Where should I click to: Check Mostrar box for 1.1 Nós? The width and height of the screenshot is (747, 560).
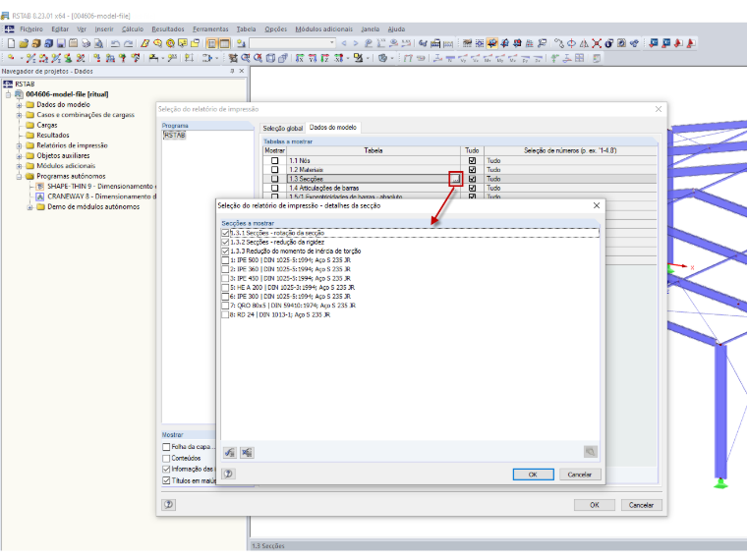275,160
